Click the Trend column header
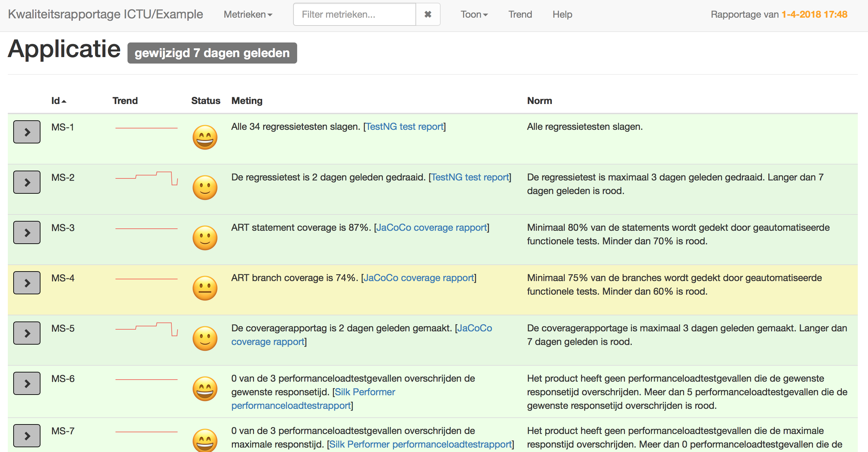The image size is (868, 452). tap(125, 101)
